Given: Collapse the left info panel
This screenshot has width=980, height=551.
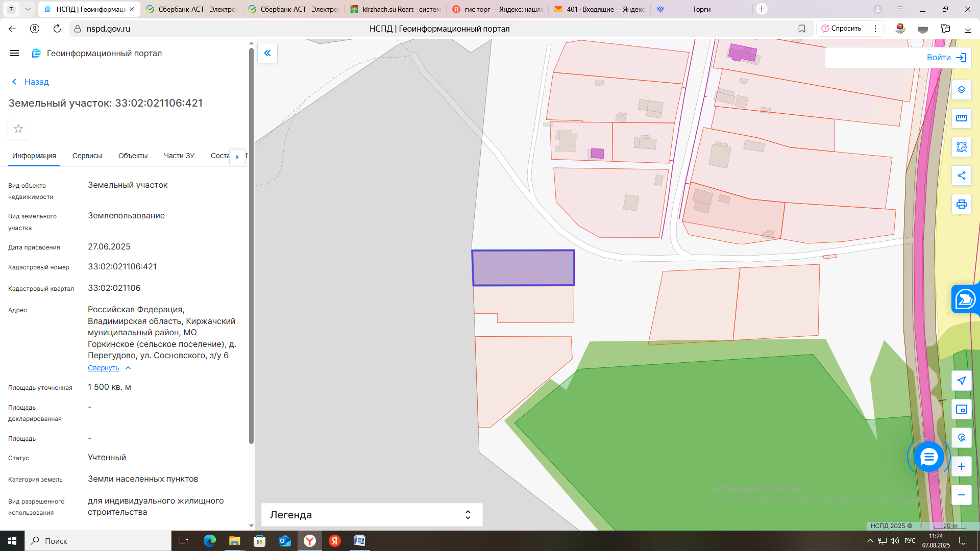Looking at the screenshot, I should [x=267, y=53].
